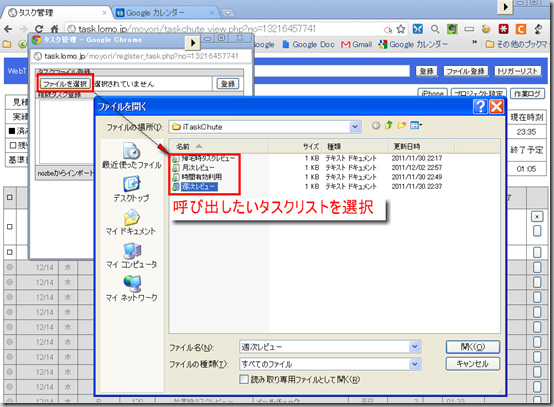Click the magnifier extension icon in Chrome toolbar

[x=435, y=29]
